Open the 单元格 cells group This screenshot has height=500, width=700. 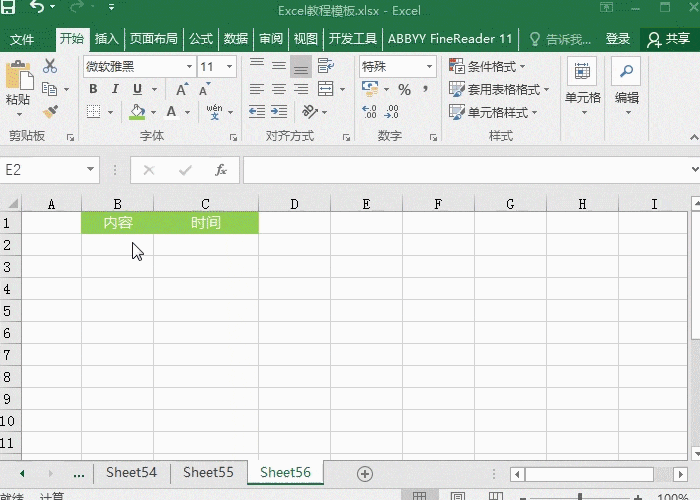582,87
